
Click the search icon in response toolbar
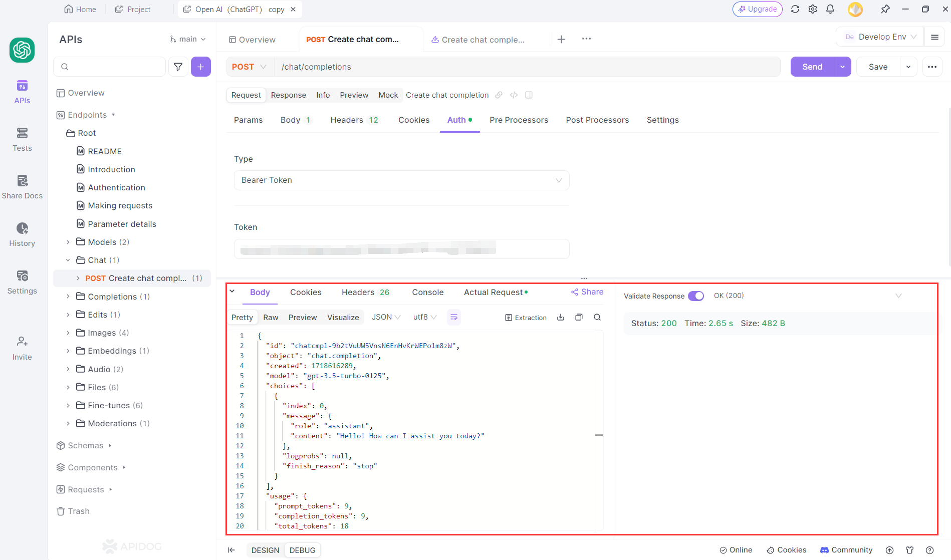[x=597, y=318]
